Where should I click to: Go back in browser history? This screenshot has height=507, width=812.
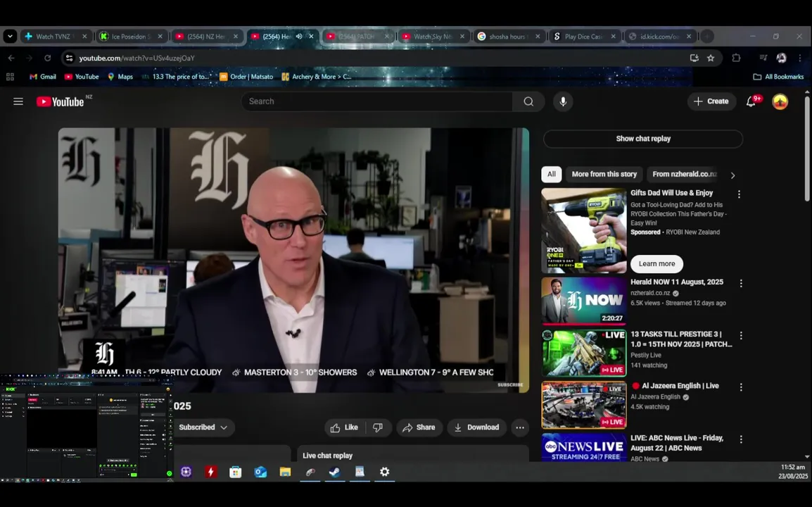point(11,58)
